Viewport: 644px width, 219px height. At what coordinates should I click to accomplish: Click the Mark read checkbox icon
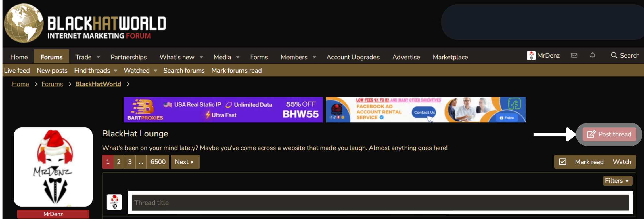point(563,162)
